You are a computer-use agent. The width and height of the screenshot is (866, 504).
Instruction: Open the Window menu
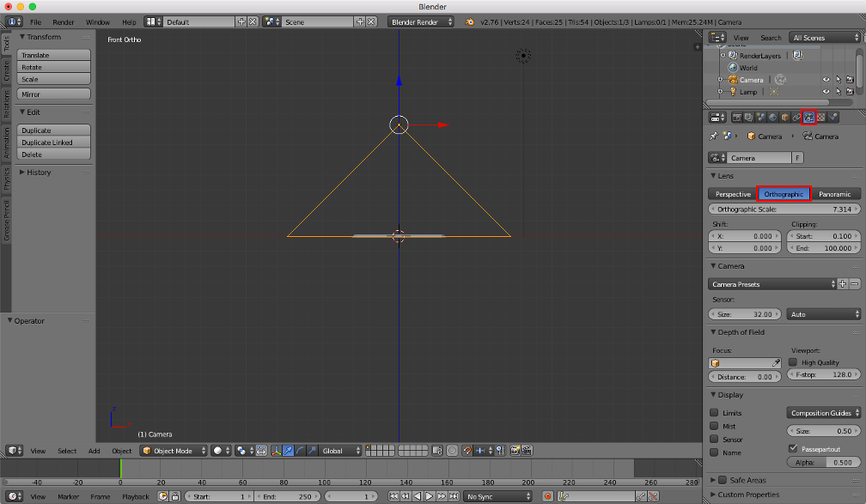pyautogui.click(x=98, y=22)
